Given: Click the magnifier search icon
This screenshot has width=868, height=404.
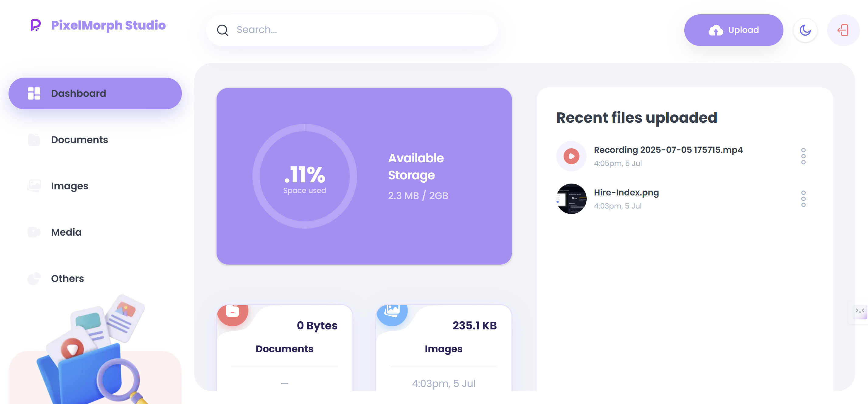Looking at the screenshot, I should (222, 30).
